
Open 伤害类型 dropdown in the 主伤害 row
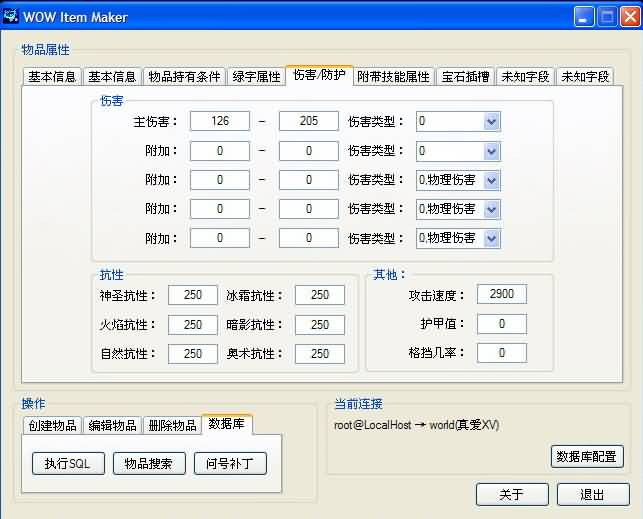click(491, 121)
